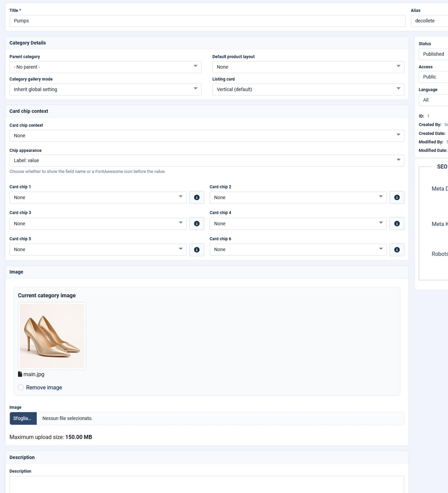Open the Card chip 2 dropdown
Screen dimensions: 448x493
pos(298,197)
